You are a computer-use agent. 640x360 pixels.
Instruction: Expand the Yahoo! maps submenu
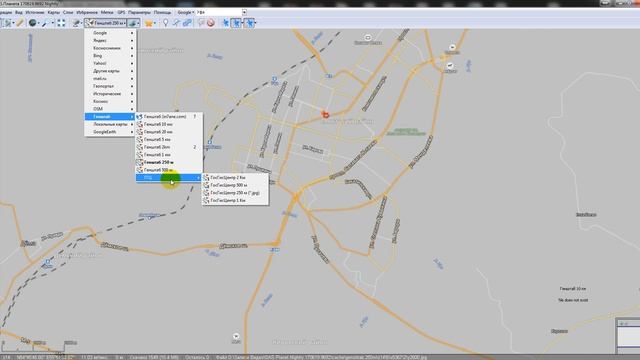click(110, 63)
